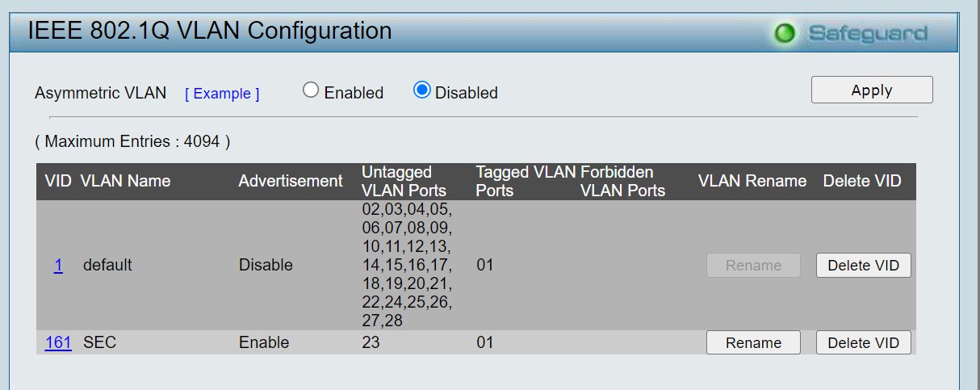Rename the SEC VLAN
Viewport: 980px width, 390px height.
753,342
